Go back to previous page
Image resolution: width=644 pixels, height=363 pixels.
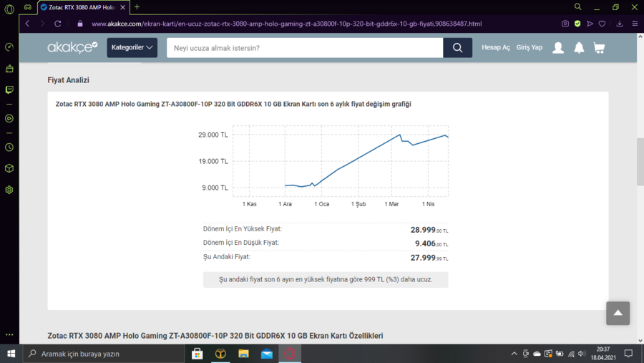tap(27, 24)
